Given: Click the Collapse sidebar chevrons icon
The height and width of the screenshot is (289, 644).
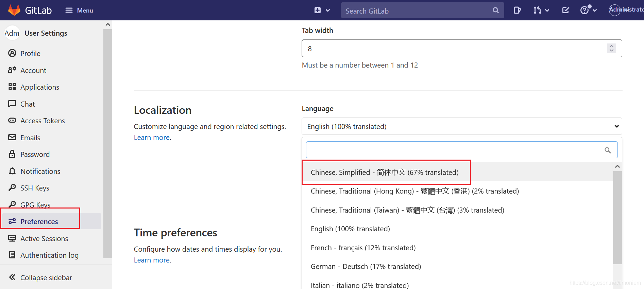Looking at the screenshot, I should click(x=12, y=277).
